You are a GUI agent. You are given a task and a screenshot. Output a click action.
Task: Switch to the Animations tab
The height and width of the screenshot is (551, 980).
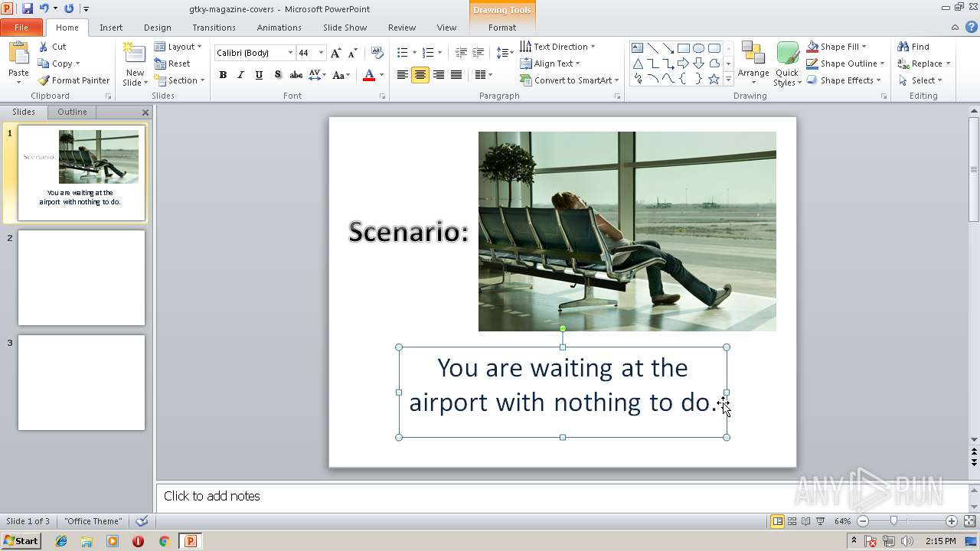point(279,28)
